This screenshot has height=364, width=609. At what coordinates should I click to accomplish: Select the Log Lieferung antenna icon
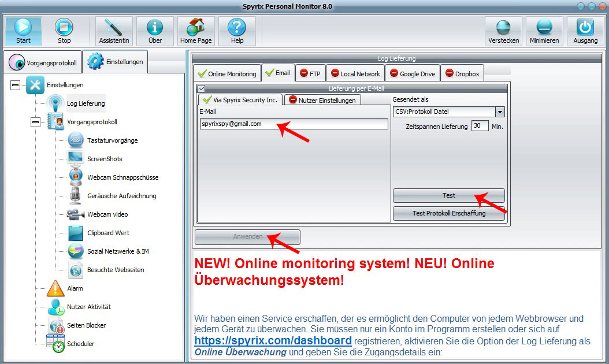click(x=55, y=103)
